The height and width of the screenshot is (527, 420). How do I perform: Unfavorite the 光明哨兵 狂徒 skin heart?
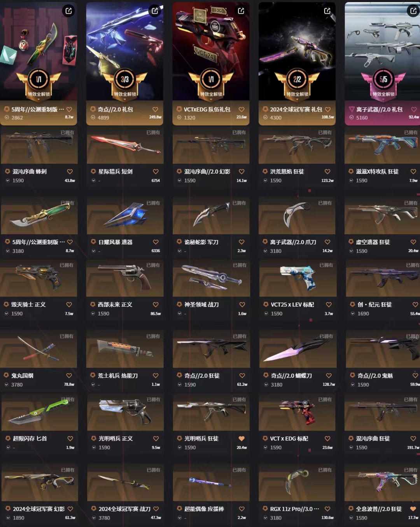tap(241, 438)
